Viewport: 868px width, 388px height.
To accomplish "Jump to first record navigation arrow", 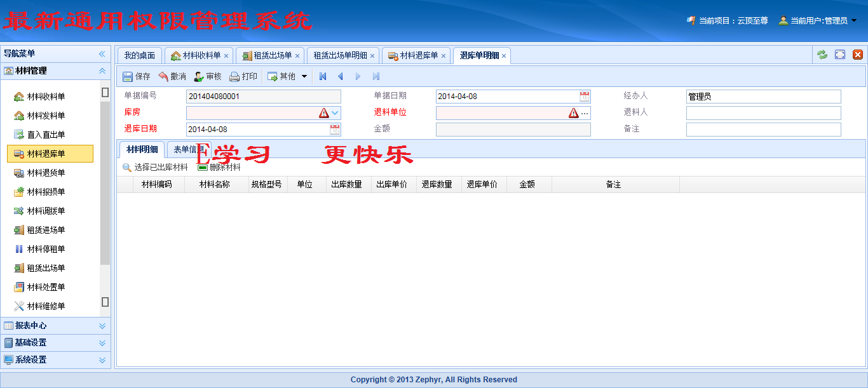I will 323,77.
